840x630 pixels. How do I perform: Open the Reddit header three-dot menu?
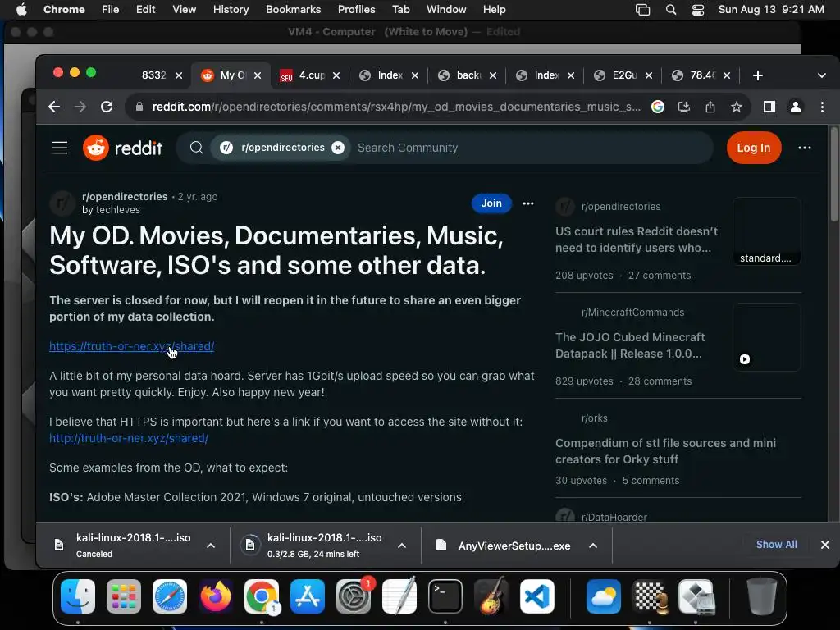805,148
